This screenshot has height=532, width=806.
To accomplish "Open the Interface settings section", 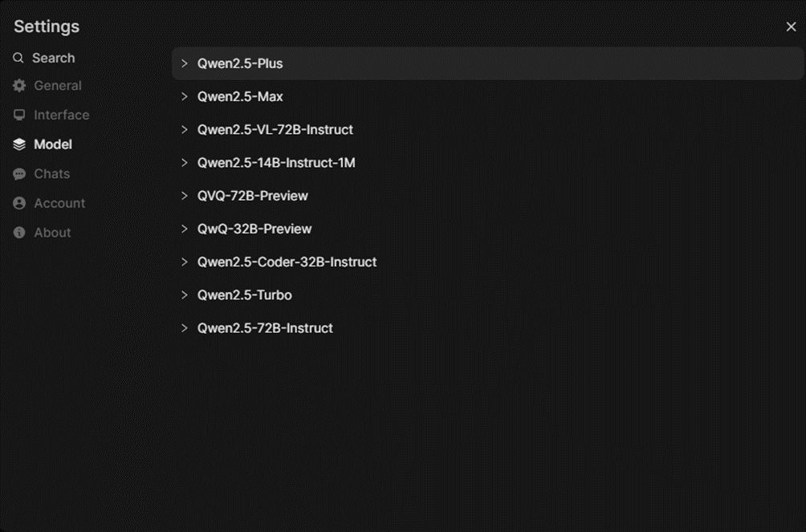I will (61, 115).
